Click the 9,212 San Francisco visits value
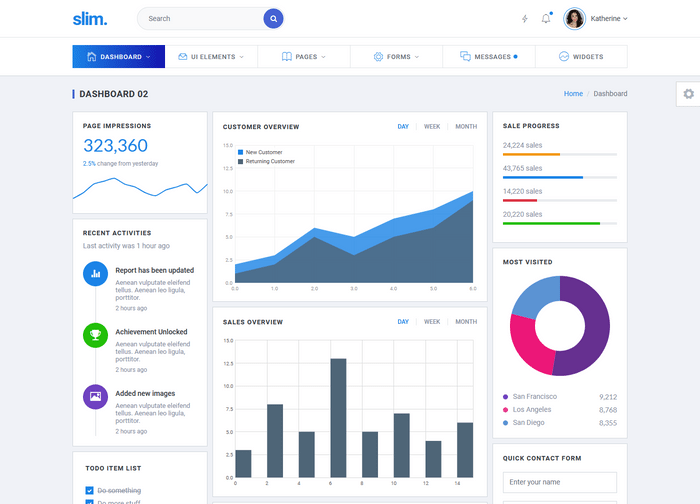Viewport: 700px width, 504px height. pyautogui.click(x=608, y=397)
